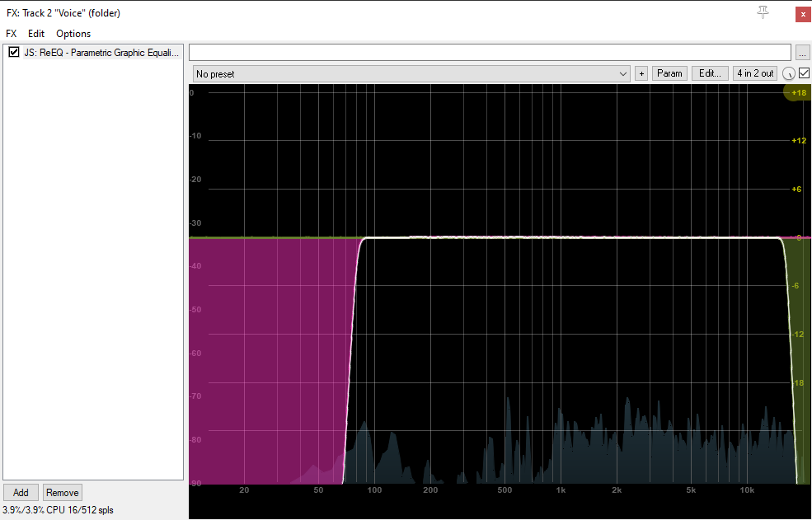Screen dimensions: 812x520
Task: Open the FX menu
Action: 11,34
